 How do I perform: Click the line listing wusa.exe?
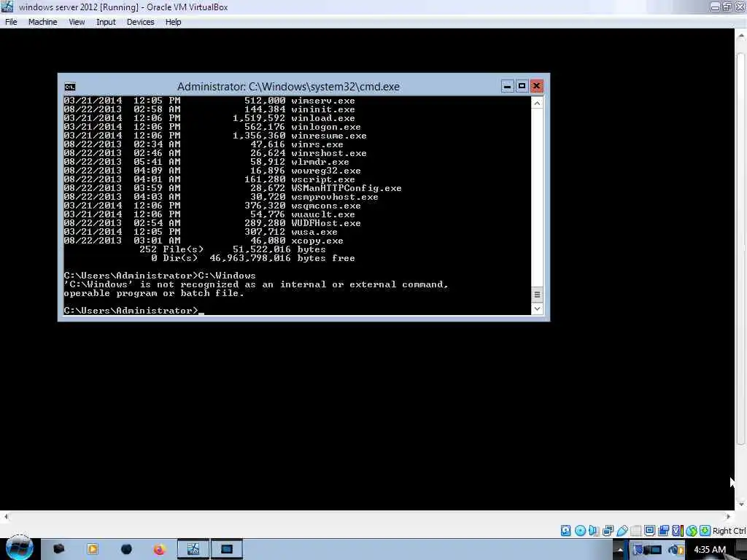[201, 233]
